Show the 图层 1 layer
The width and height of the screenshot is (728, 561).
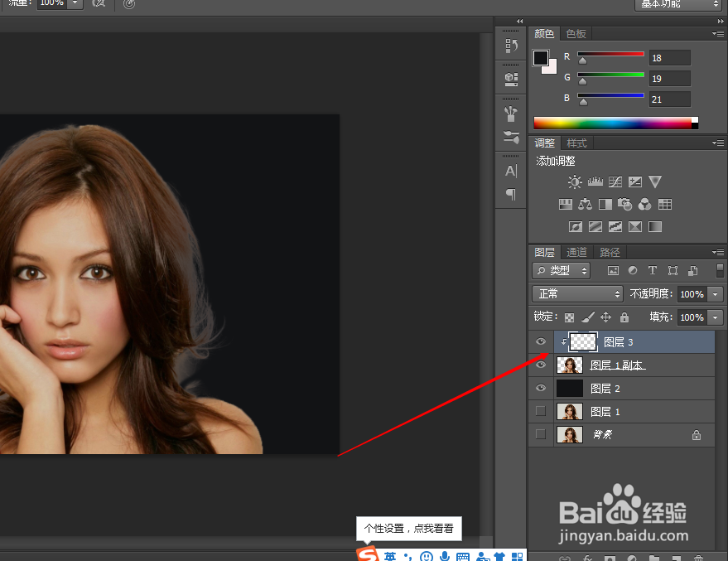click(541, 411)
